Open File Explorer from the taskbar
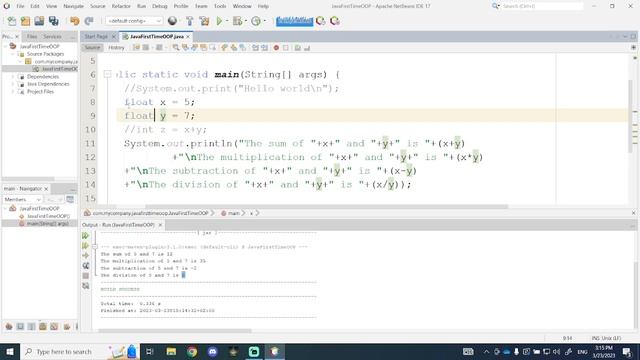 pos(171,351)
